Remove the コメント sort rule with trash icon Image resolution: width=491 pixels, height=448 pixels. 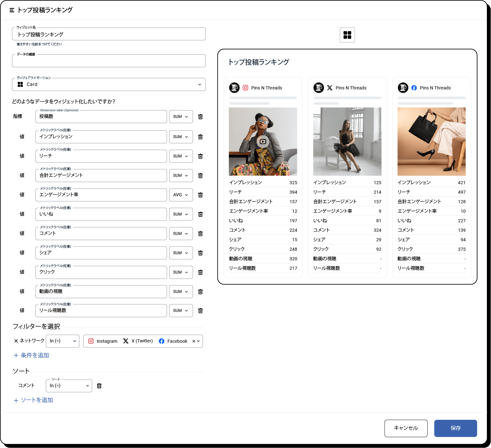tap(99, 386)
